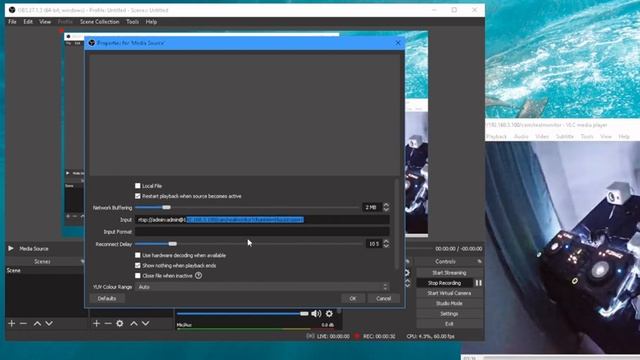The image size is (640, 360).
Task: Click the Properties dialog vertical scrollbar
Action: (396, 224)
